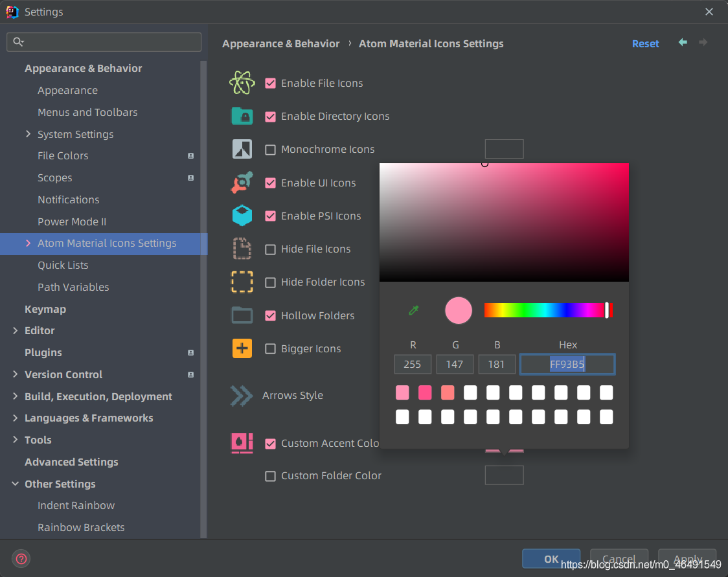
Task: Expand the Atom Material Icons Settings node
Action: pyautogui.click(x=28, y=243)
